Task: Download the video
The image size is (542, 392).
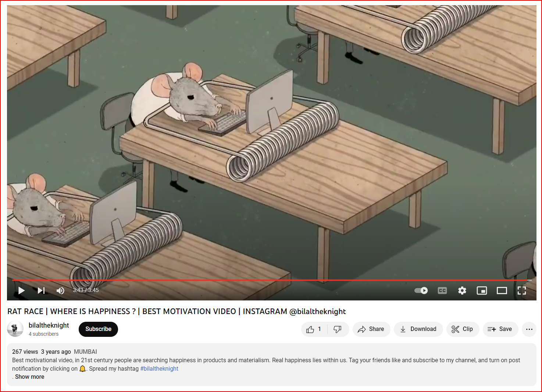Action: point(418,329)
